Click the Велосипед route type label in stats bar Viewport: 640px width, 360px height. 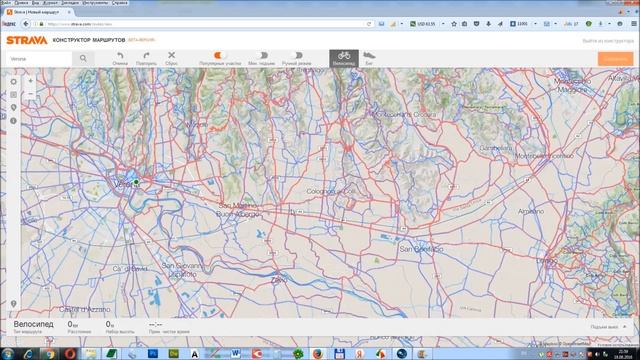tap(33, 324)
